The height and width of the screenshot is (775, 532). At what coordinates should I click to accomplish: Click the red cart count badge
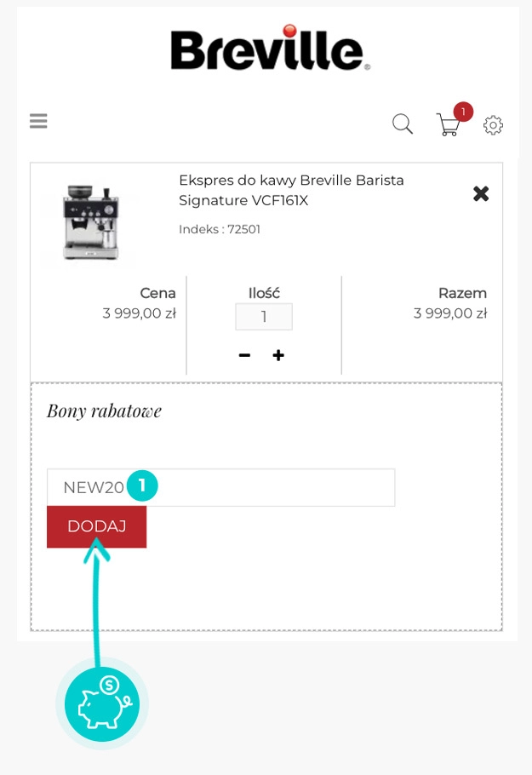coord(463,112)
